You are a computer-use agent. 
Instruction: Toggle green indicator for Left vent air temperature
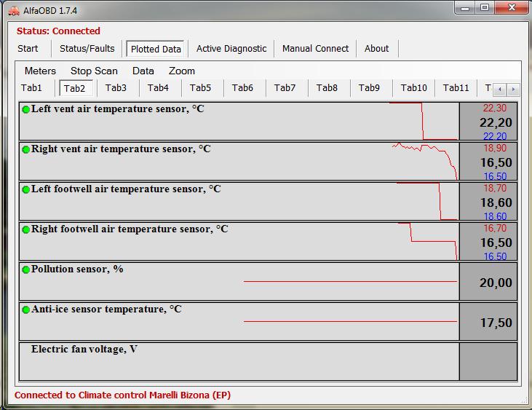pyautogui.click(x=25, y=110)
